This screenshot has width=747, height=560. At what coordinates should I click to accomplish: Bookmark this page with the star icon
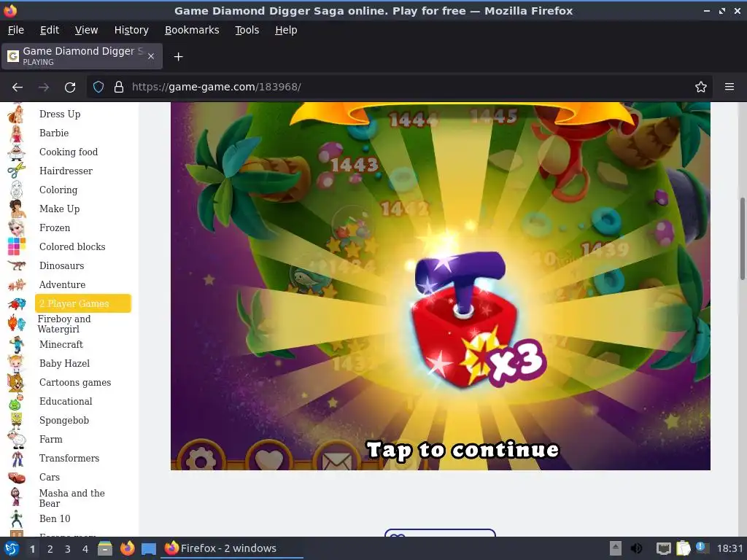click(x=701, y=87)
